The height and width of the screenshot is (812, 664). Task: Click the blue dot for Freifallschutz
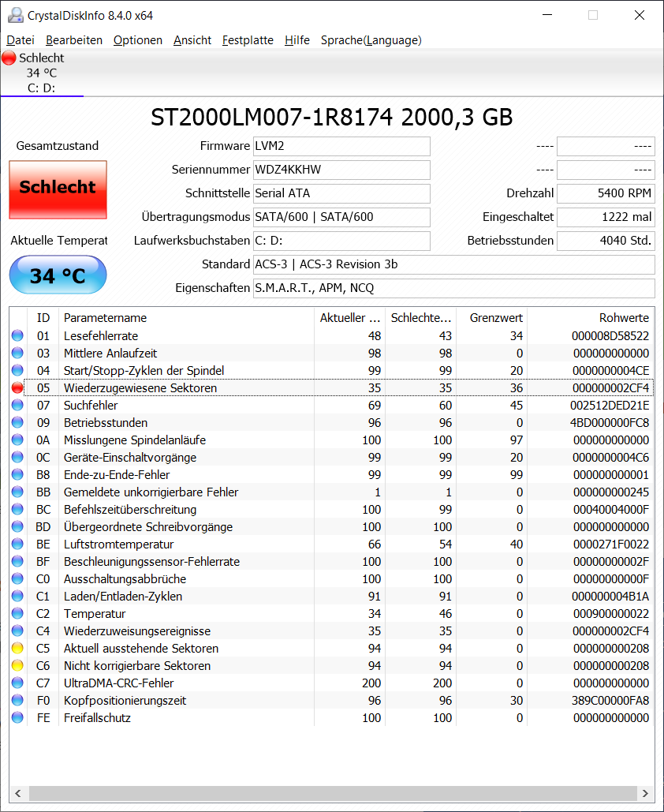pos(17,717)
